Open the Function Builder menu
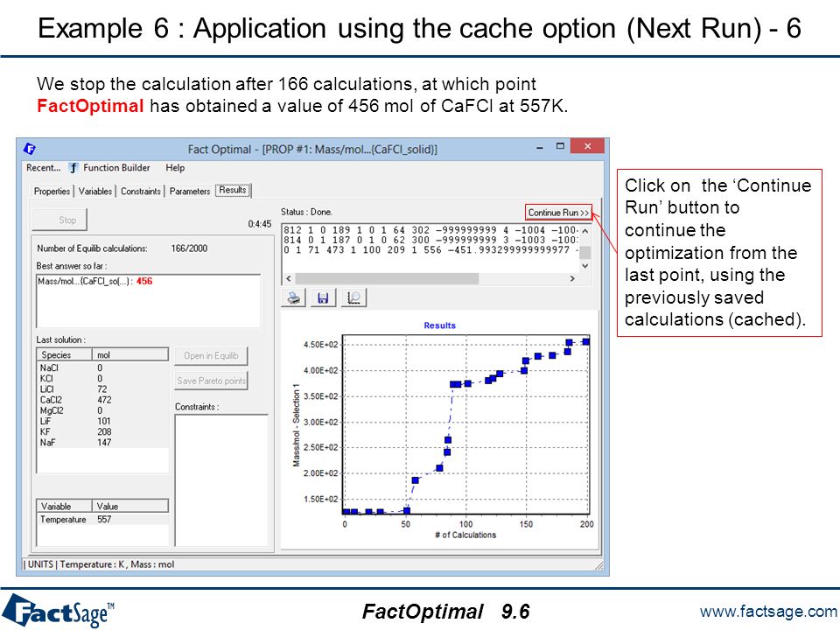Screen dimensions: 840x630 (x=116, y=168)
